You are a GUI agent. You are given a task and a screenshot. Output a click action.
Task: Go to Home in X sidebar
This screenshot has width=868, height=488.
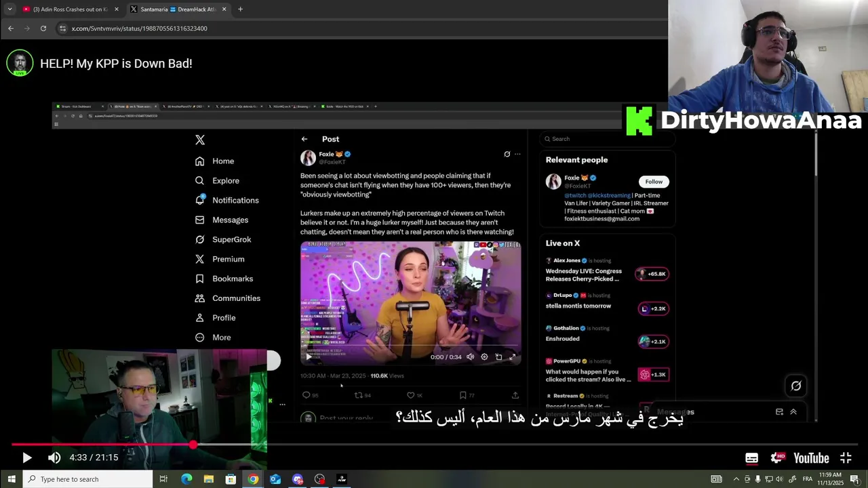214,161
